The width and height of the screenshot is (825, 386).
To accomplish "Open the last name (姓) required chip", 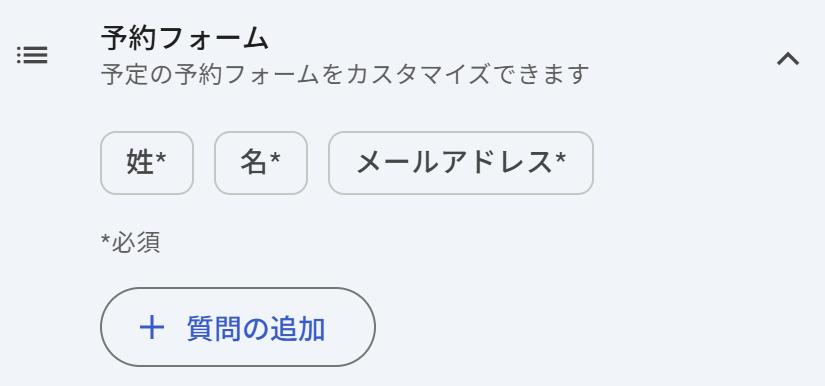I will [147, 163].
